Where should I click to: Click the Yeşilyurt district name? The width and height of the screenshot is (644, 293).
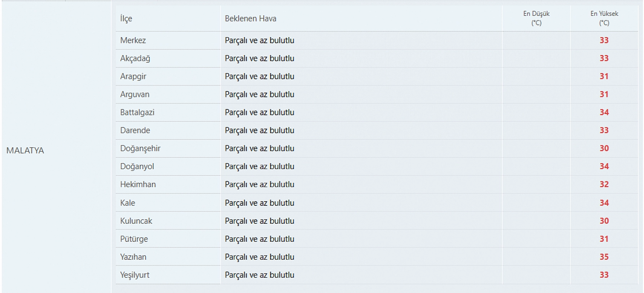[x=135, y=275]
